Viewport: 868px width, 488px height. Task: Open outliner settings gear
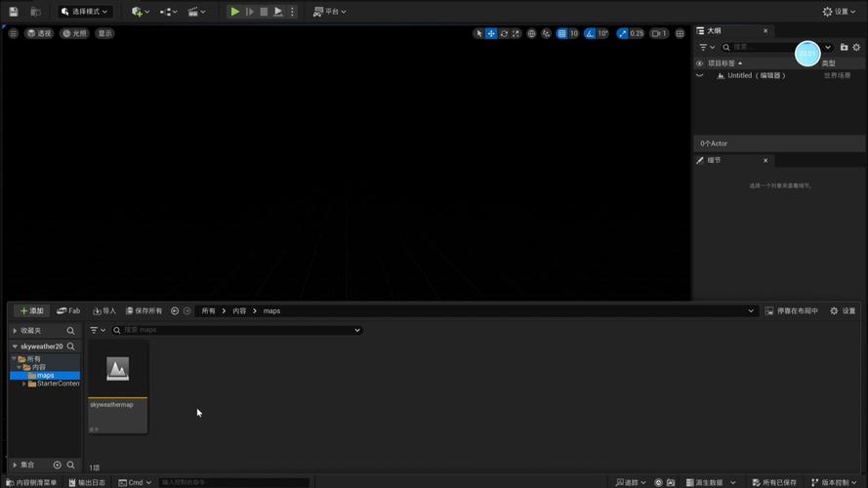(x=856, y=47)
